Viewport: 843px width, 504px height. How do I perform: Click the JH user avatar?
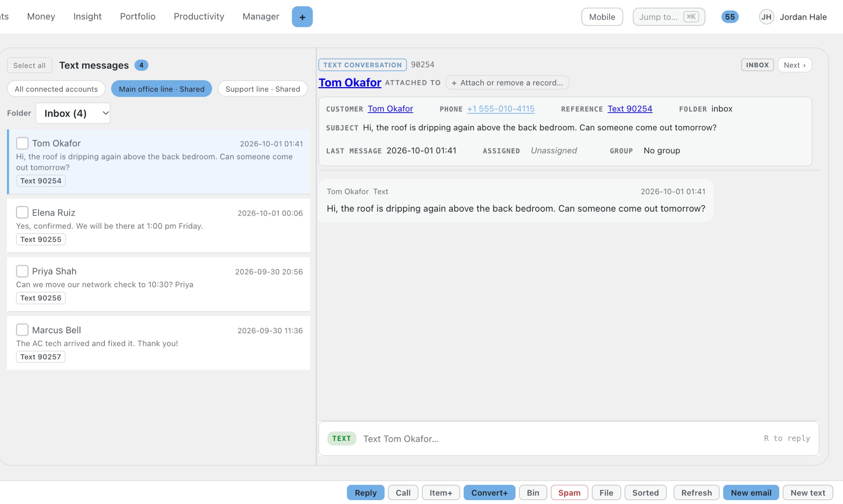point(766,17)
